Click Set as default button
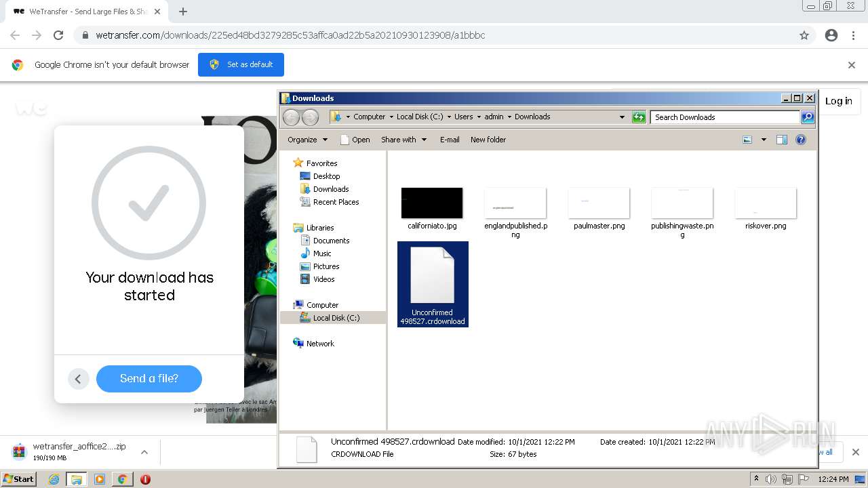 (x=241, y=64)
